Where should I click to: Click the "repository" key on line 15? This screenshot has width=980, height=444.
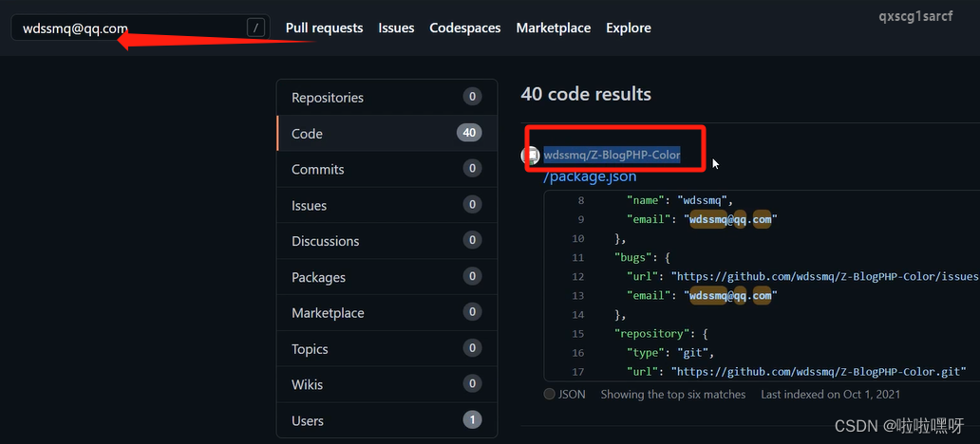650,333
